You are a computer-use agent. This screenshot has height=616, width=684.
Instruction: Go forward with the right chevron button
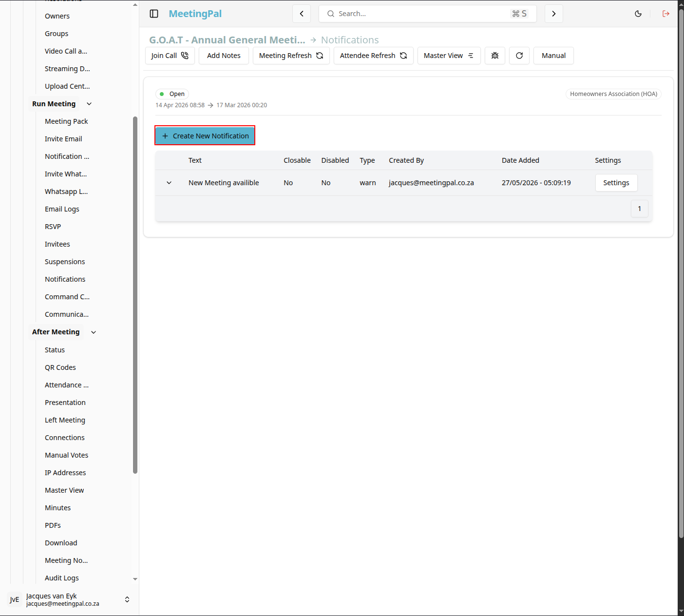[554, 14]
